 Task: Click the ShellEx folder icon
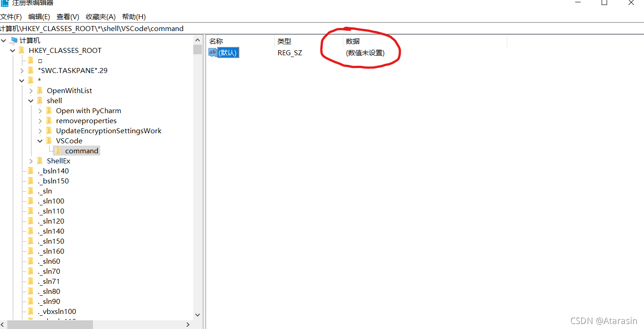pyautogui.click(x=40, y=161)
